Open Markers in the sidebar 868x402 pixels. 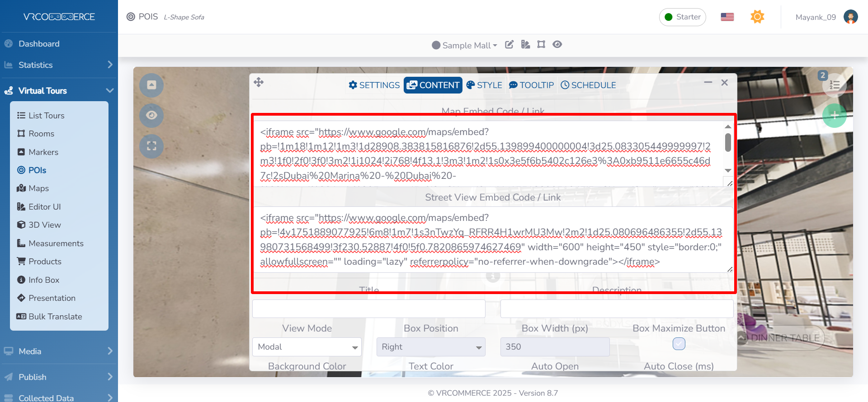tap(43, 152)
